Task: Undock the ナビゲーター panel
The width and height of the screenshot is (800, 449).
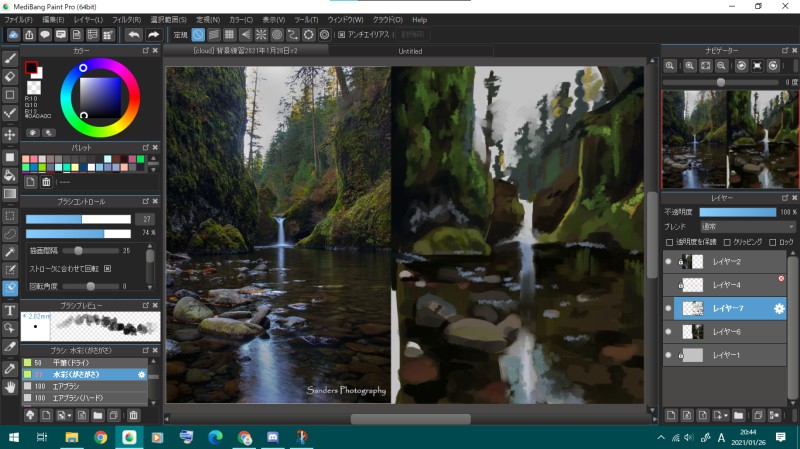Action: [x=785, y=51]
